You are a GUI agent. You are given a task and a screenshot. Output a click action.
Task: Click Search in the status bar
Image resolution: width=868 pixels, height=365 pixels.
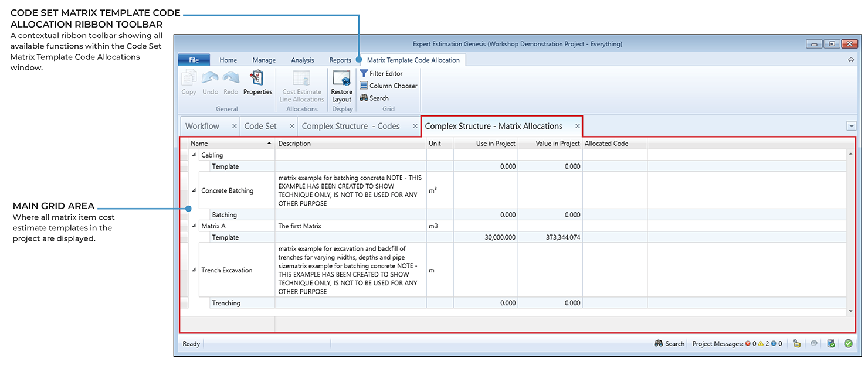click(669, 344)
